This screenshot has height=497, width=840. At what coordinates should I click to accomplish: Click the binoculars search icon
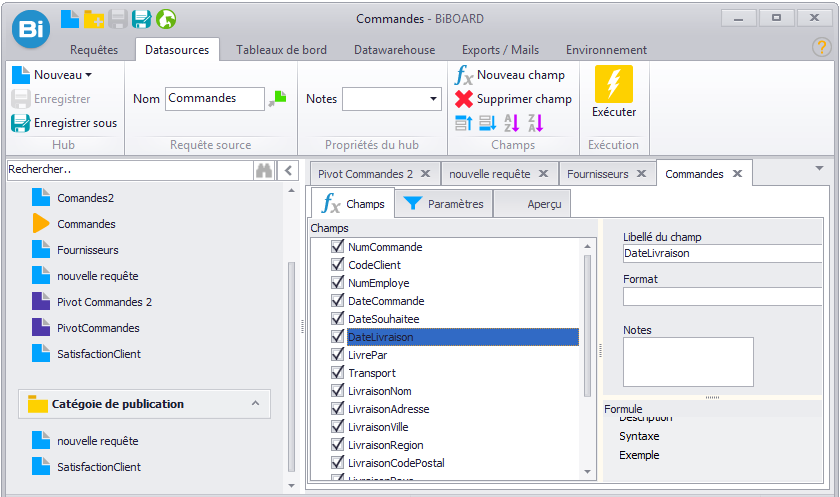click(x=264, y=170)
